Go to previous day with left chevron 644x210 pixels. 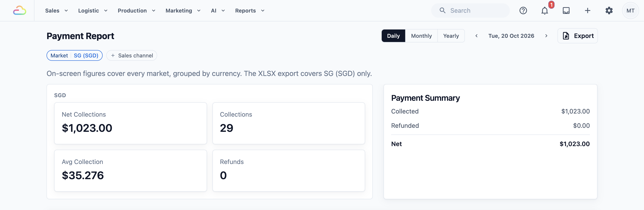tap(477, 36)
